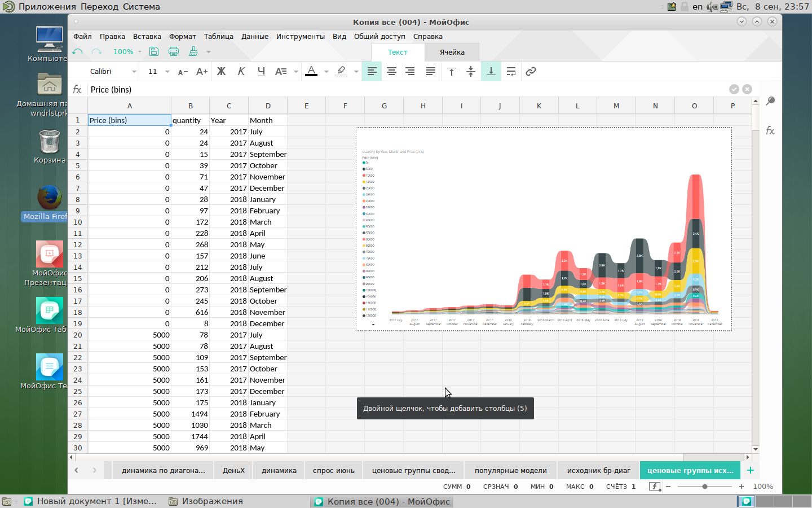Open Корзина trash desktop icon
The width and height of the screenshot is (812, 508).
50,146
